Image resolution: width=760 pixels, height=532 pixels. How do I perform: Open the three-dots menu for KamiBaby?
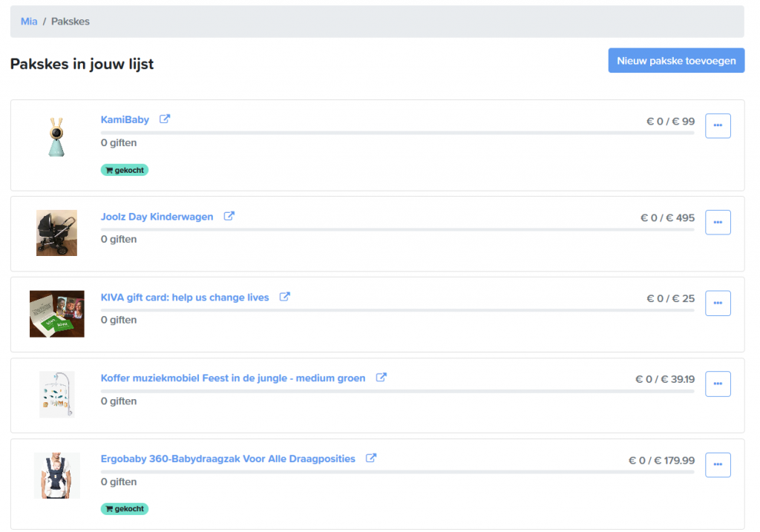[718, 125]
